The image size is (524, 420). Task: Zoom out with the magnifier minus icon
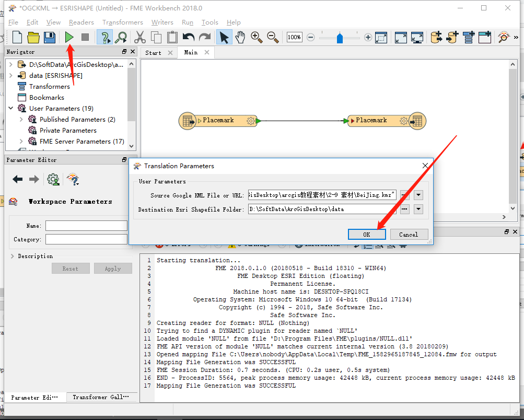273,37
